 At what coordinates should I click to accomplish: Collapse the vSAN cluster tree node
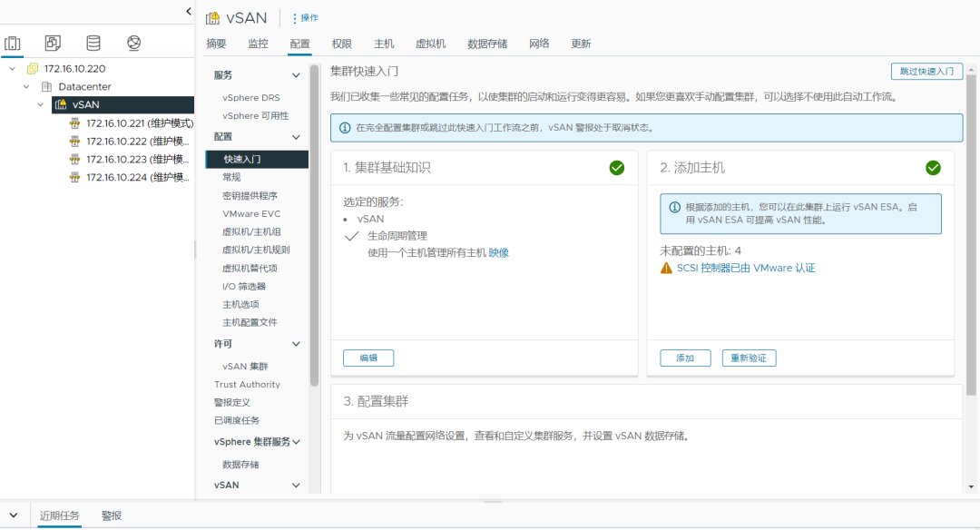[41, 105]
